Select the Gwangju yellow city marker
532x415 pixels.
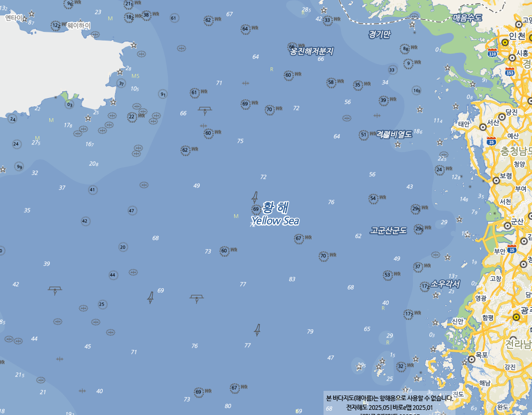[516, 317]
